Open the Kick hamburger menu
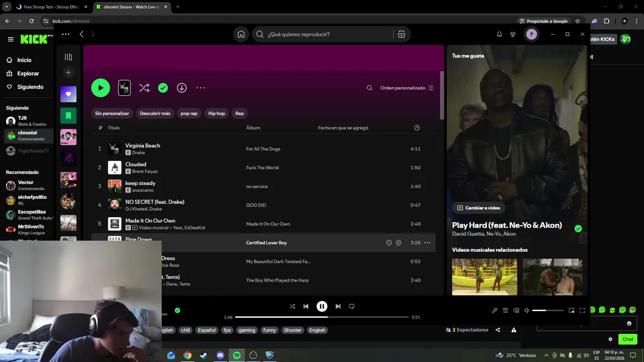Viewport: 644px width, 362px height. coord(11,39)
